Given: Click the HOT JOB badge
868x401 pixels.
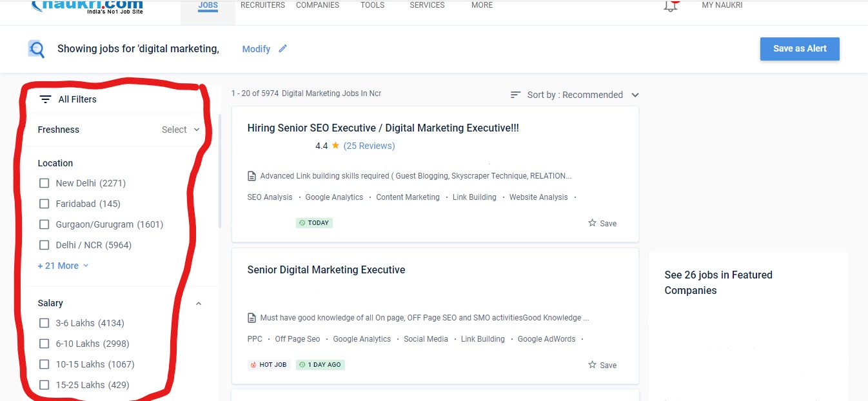Looking at the screenshot, I should click(269, 365).
